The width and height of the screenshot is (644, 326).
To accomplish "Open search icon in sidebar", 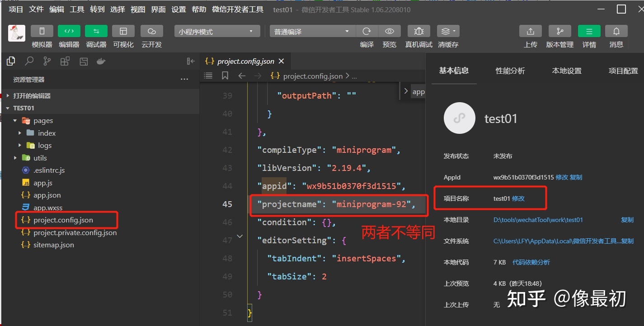I will pyautogui.click(x=29, y=61).
